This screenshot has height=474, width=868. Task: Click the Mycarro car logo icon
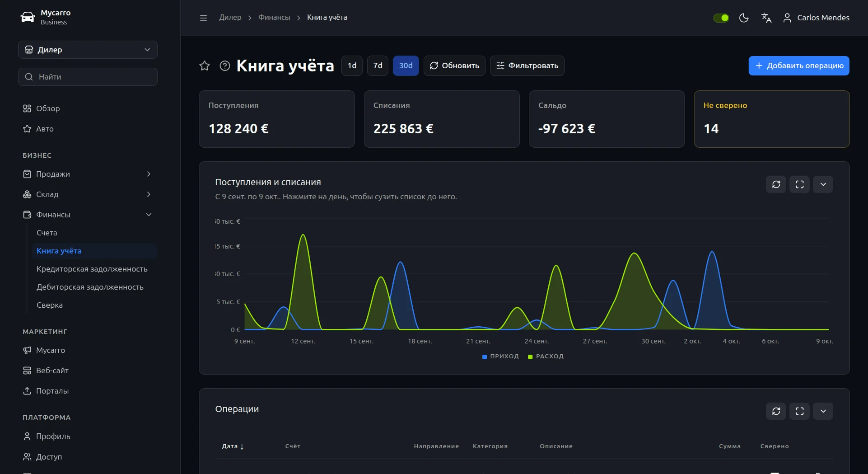click(x=28, y=17)
